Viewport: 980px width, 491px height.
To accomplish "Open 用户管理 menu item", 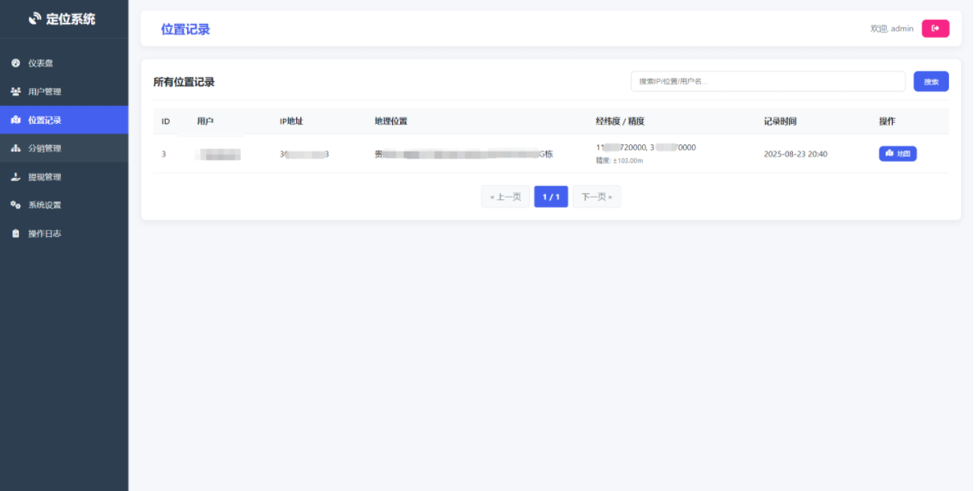I will click(x=64, y=92).
